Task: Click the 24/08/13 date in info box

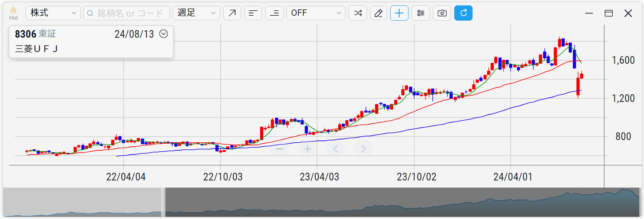Action: coord(135,34)
